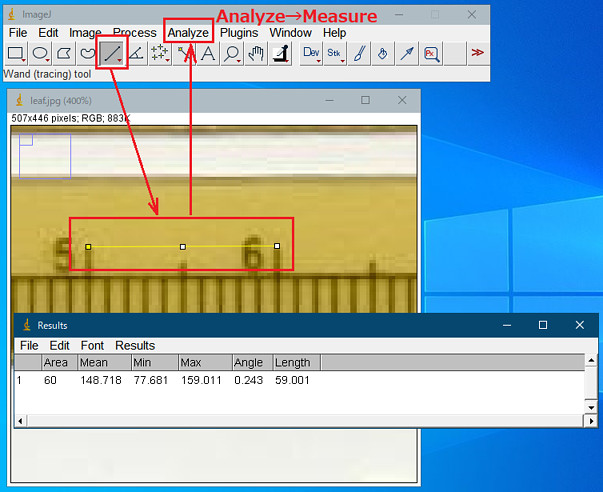Select the Oval selection tool
Screen dimensions: 603x492
coord(40,53)
